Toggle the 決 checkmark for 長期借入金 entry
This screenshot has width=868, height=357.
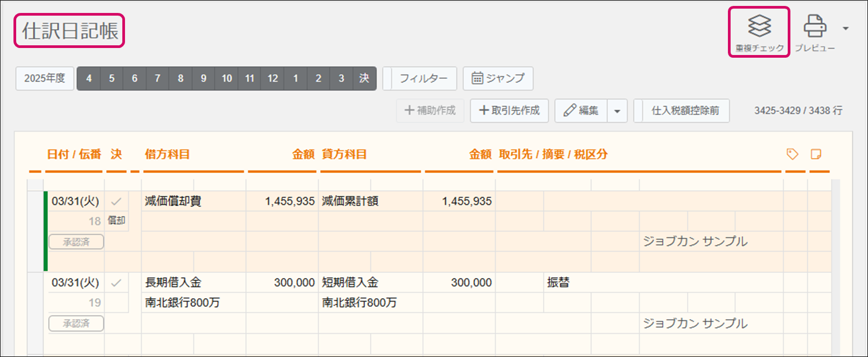point(116,283)
